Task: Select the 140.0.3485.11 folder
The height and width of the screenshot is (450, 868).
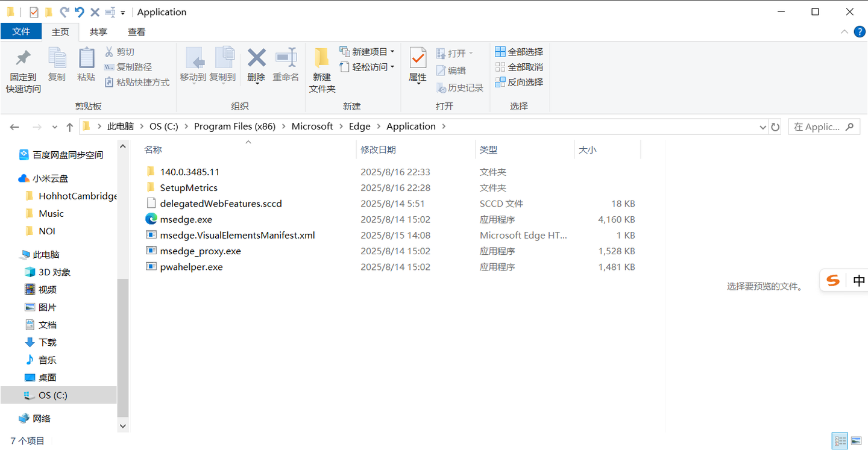Action: 190,172
